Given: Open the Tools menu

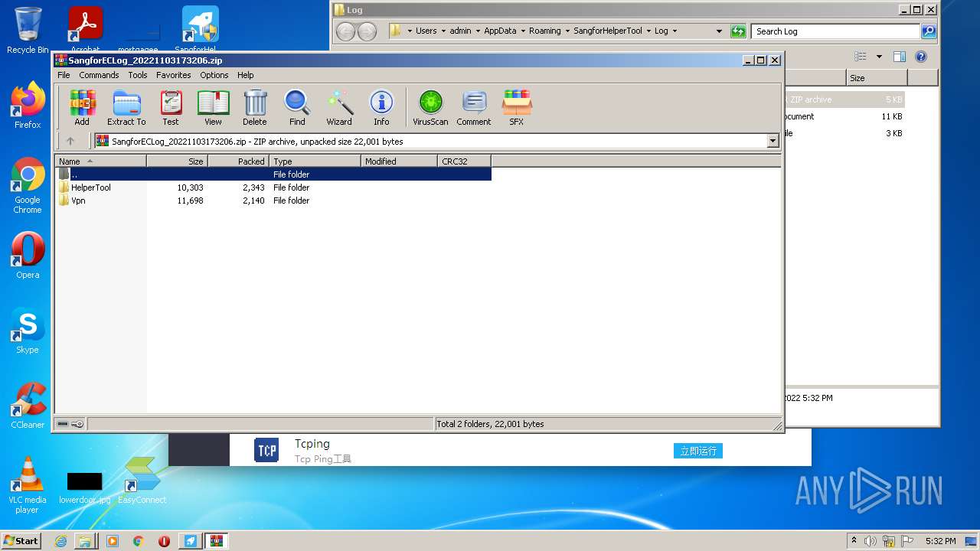Looking at the screenshot, I should [x=138, y=75].
